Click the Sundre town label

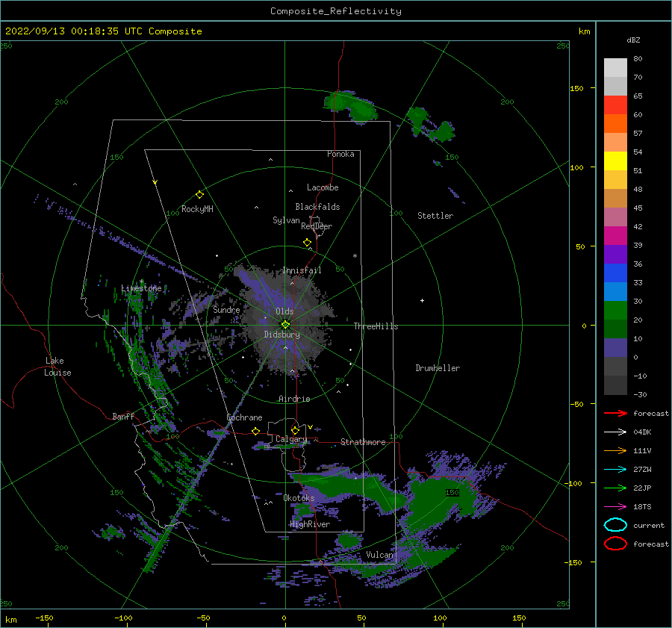click(226, 309)
